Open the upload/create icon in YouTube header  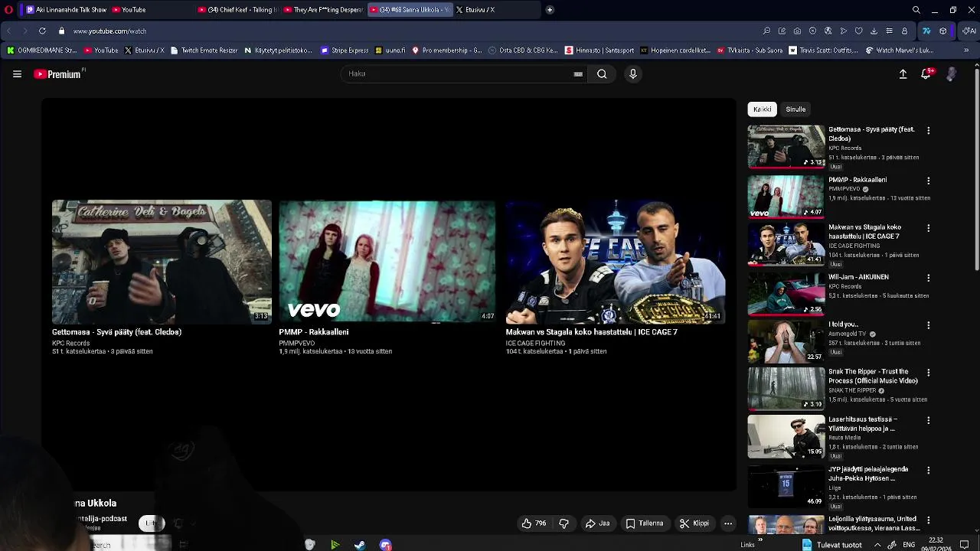(903, 74)
